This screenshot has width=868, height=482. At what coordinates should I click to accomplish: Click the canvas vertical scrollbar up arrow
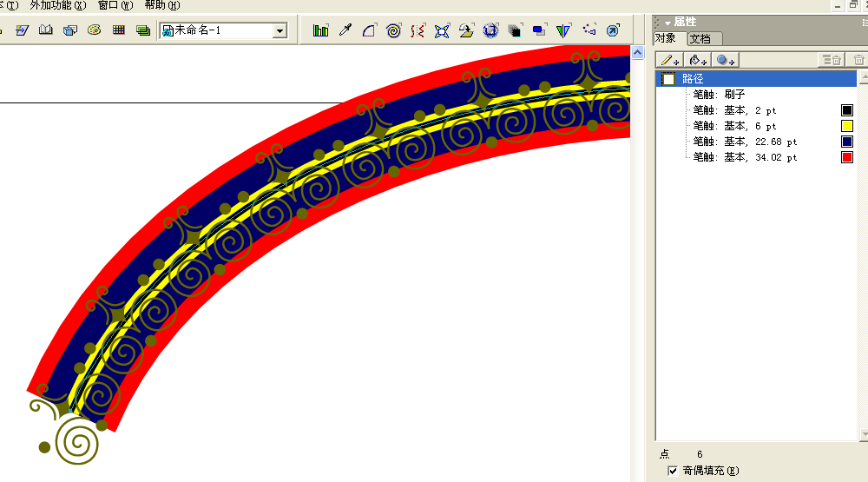point(637,53)
